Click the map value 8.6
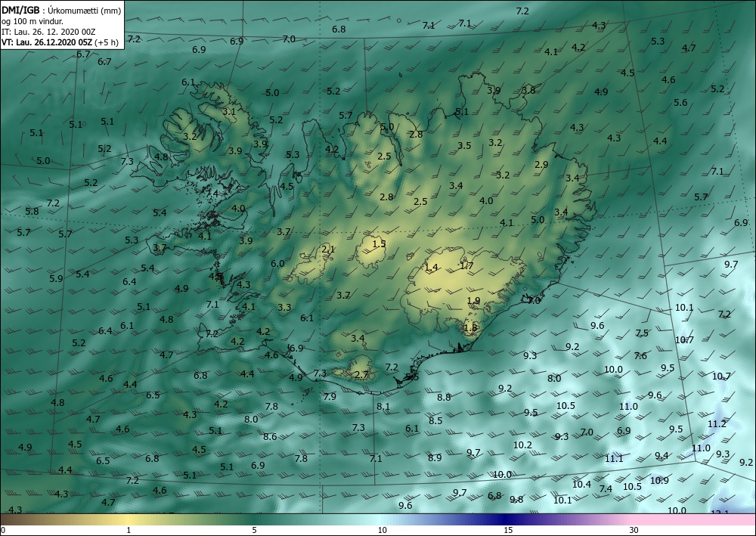 pos(270,437)
